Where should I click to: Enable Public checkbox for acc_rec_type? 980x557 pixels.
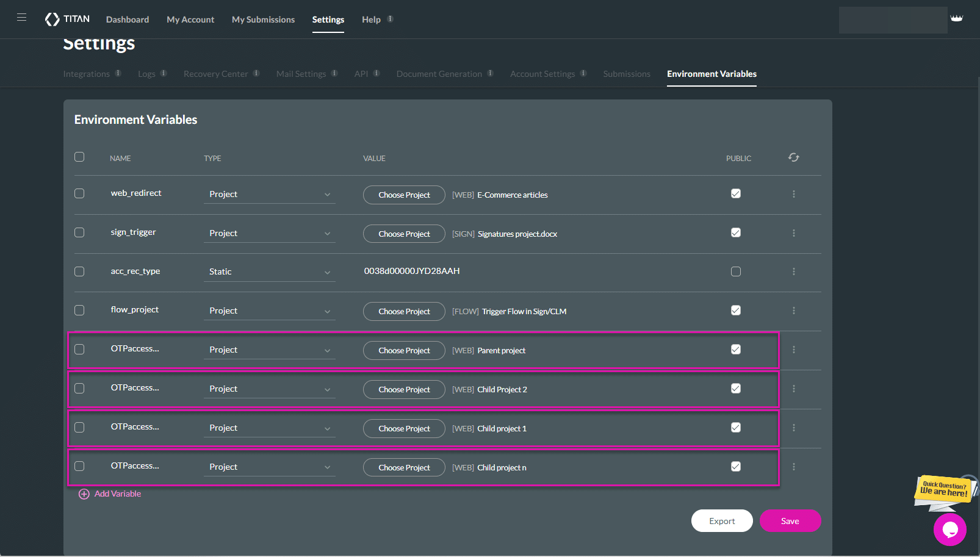click(736, 271)
